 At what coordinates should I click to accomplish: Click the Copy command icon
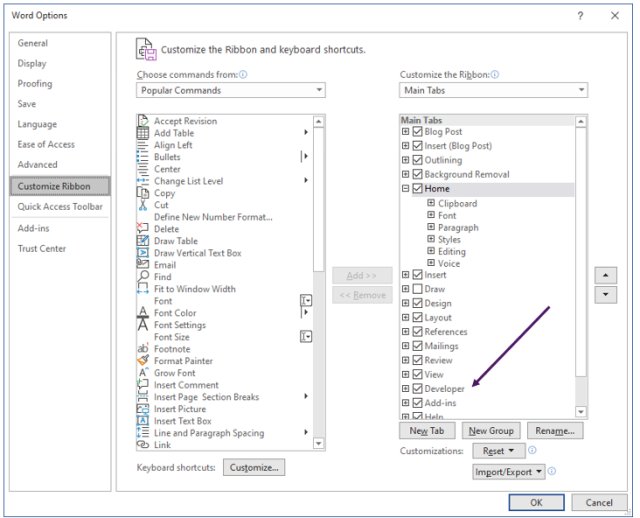143,193
